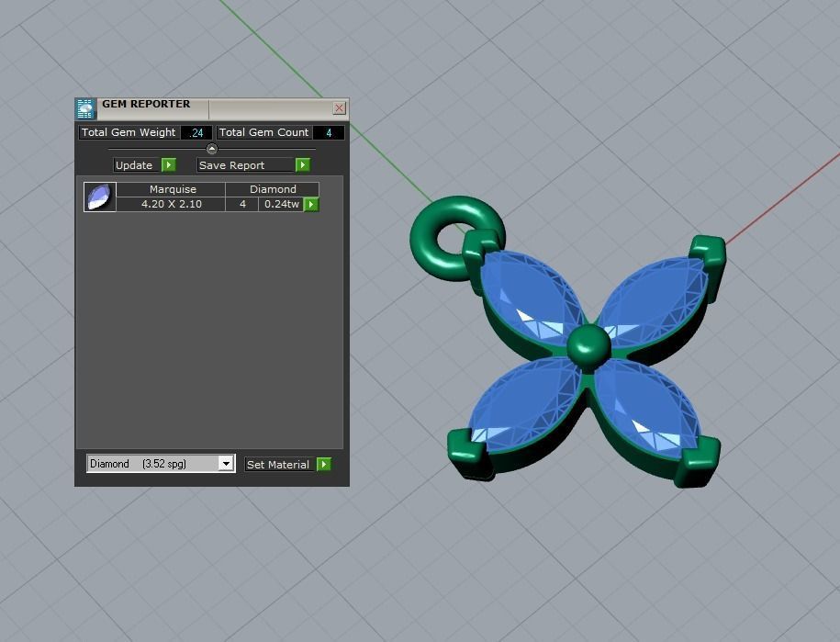Screen dimensions: 840x642
Task: Click the Total Gem Weight value .24
Action: [x=196, y=132]
